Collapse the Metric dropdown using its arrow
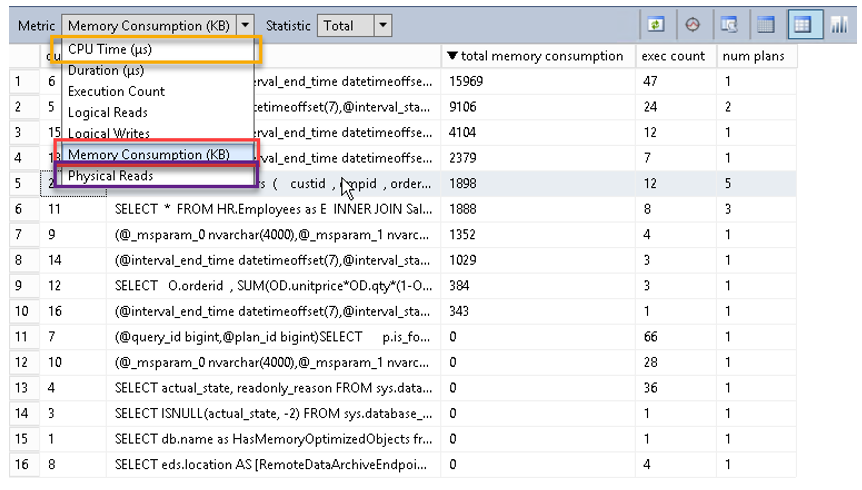 point(247,26)
